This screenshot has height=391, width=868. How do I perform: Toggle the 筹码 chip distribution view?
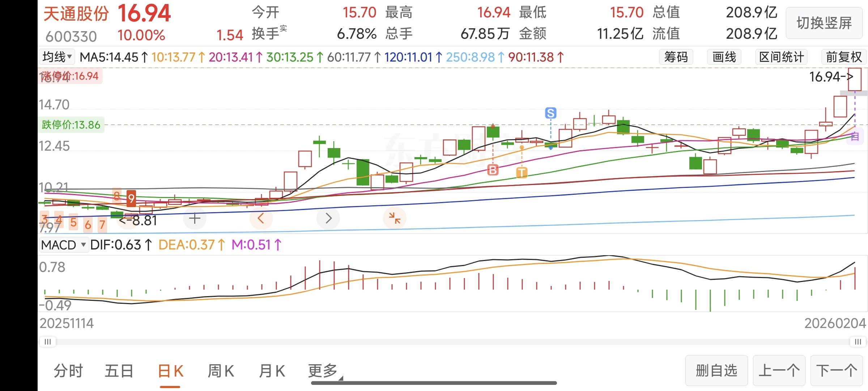(676, 57)
